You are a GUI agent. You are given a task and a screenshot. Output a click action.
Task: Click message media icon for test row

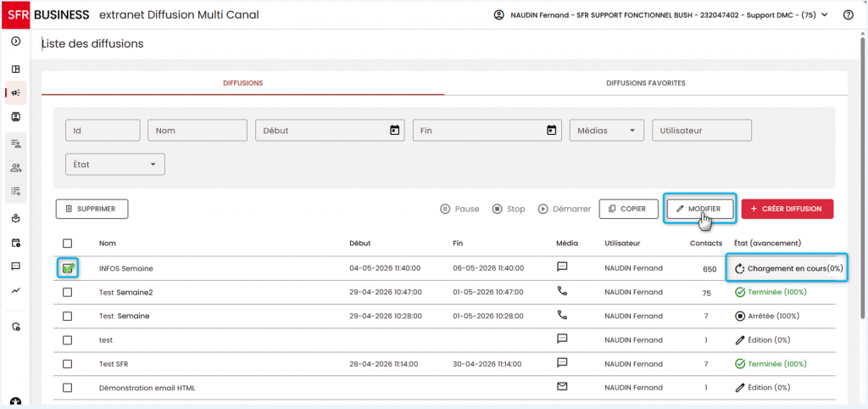tap(563, 339)
